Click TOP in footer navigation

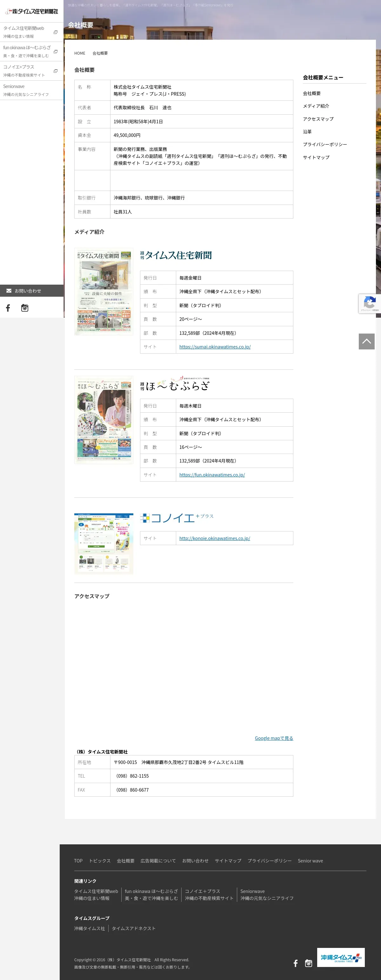point(78,861)
